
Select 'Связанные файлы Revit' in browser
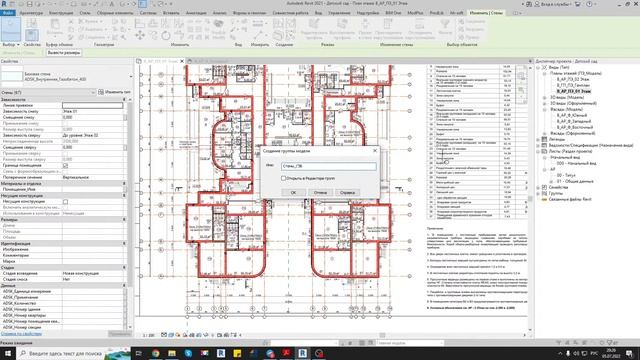coord(569,199)
